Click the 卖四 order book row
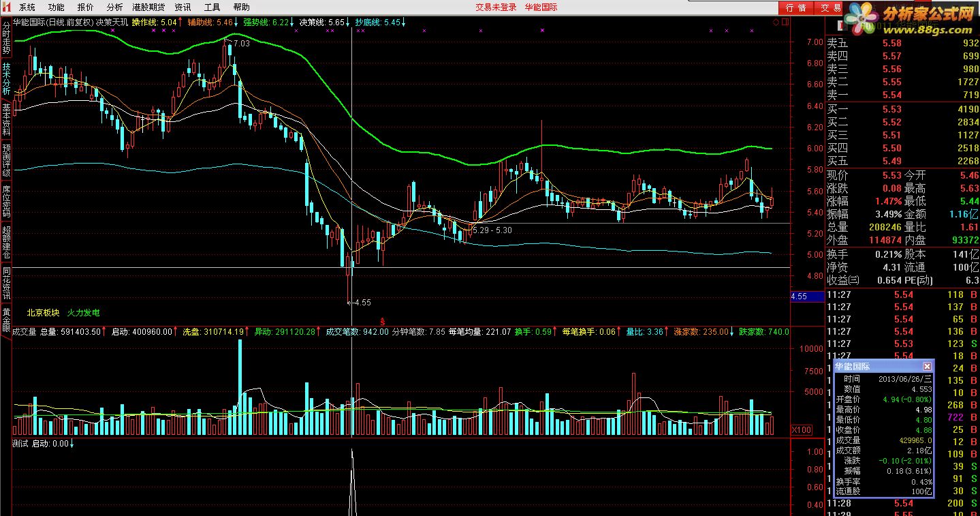 point(902,57)
